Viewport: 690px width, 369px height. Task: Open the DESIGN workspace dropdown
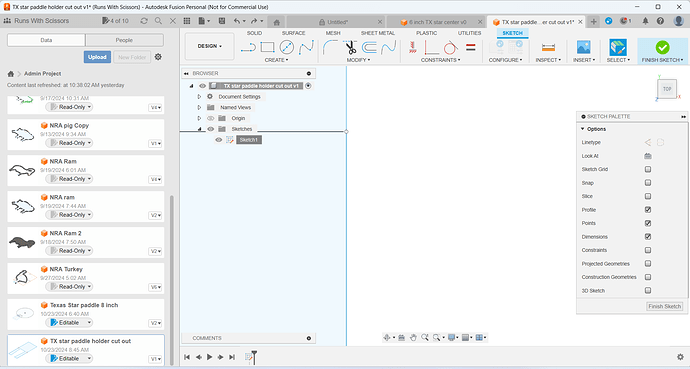coord(209,46)
